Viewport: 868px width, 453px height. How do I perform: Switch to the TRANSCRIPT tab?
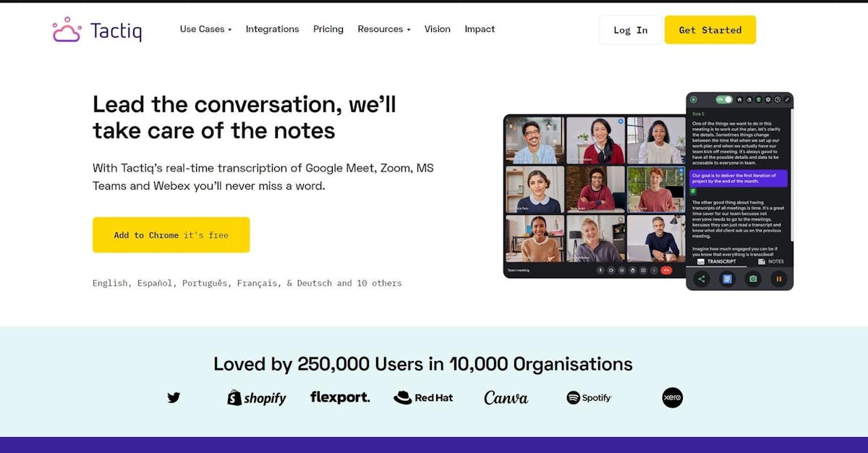coord(717,262)
